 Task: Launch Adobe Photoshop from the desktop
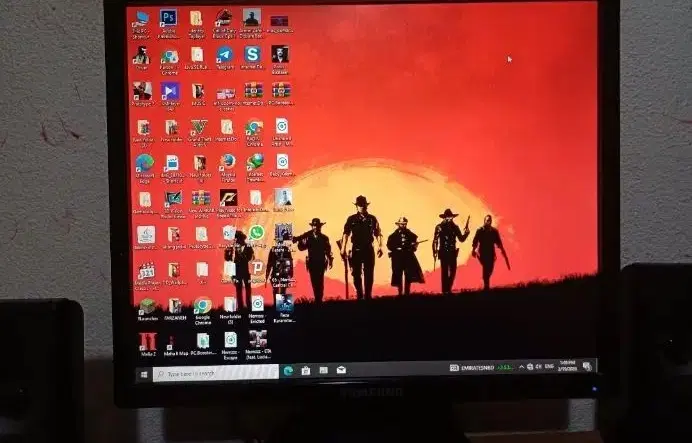point(168,24)
